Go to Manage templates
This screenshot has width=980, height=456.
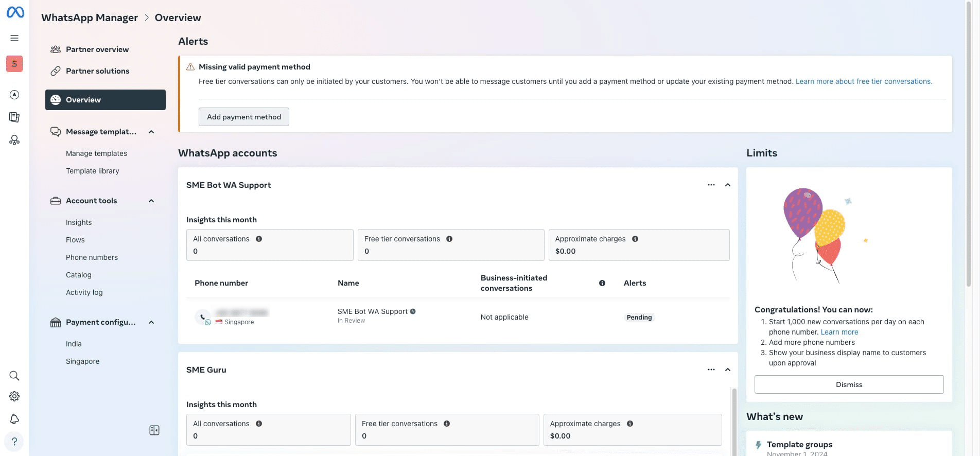pyautogui.click(x=96, y=153)
